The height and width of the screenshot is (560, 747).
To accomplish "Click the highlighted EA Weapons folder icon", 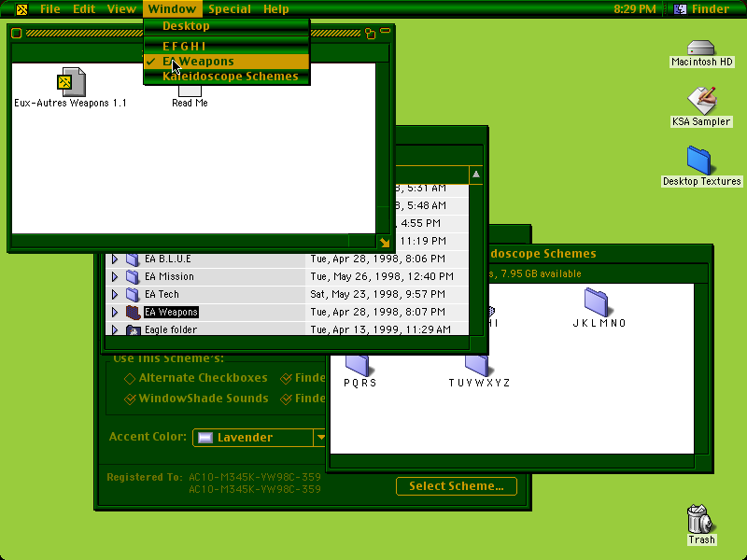I will [133, 312].
